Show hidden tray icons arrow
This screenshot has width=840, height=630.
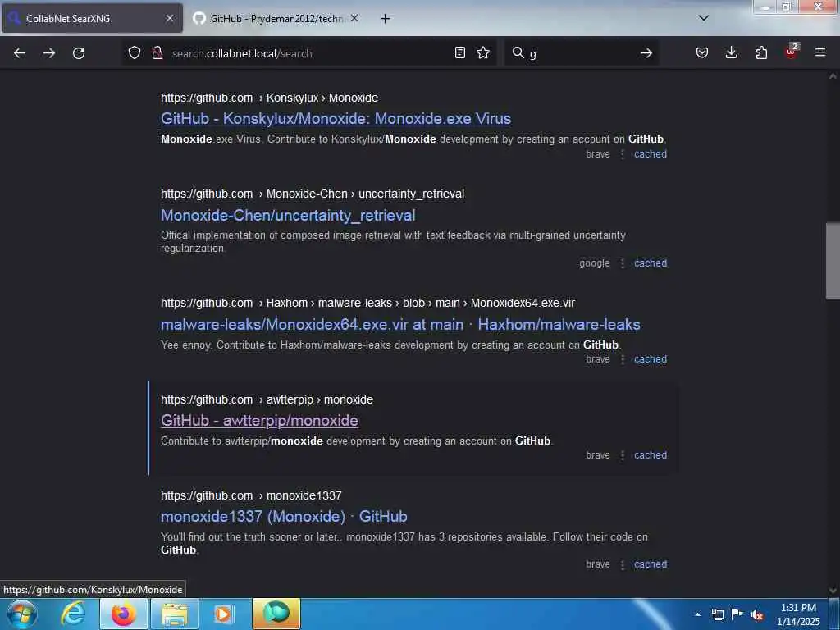point(697,614)
